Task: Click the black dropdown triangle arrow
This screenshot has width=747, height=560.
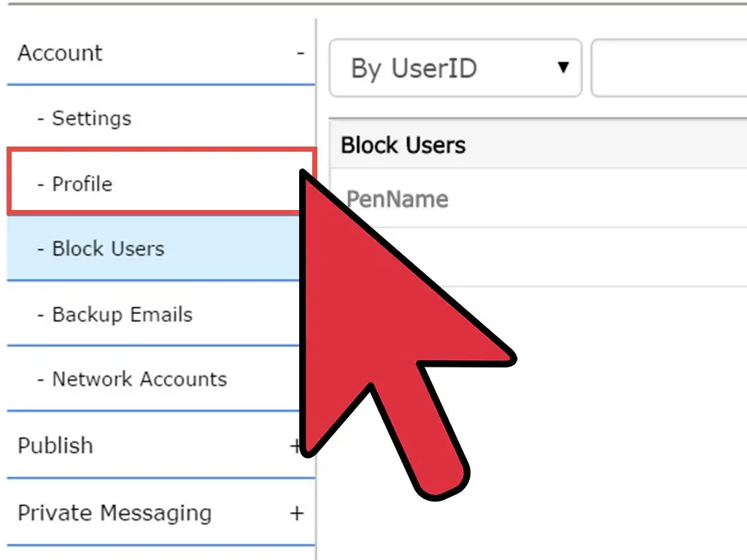Action: coord(562,68)
